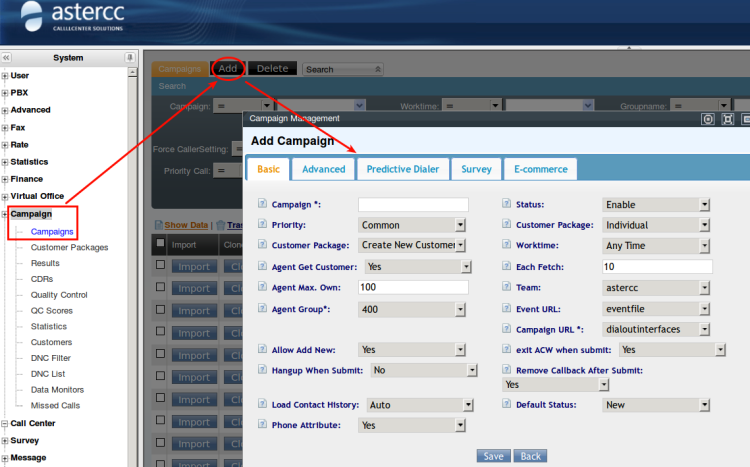
Task: Collapse the System sidebar with double-arrow icon
Action: (x=7, y=58)
